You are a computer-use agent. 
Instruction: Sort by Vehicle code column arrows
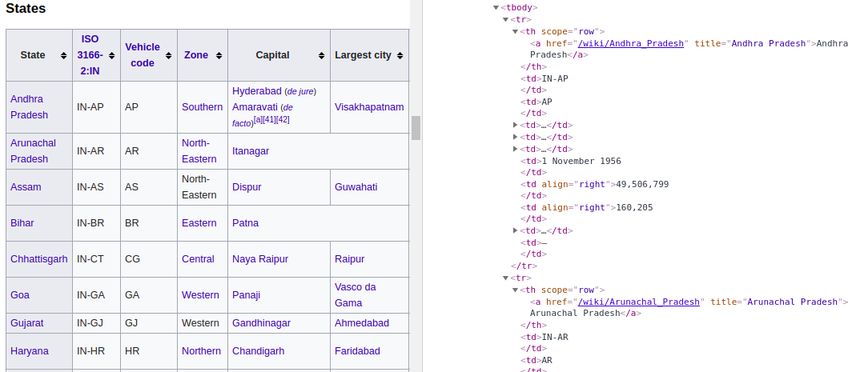(168, 55)
